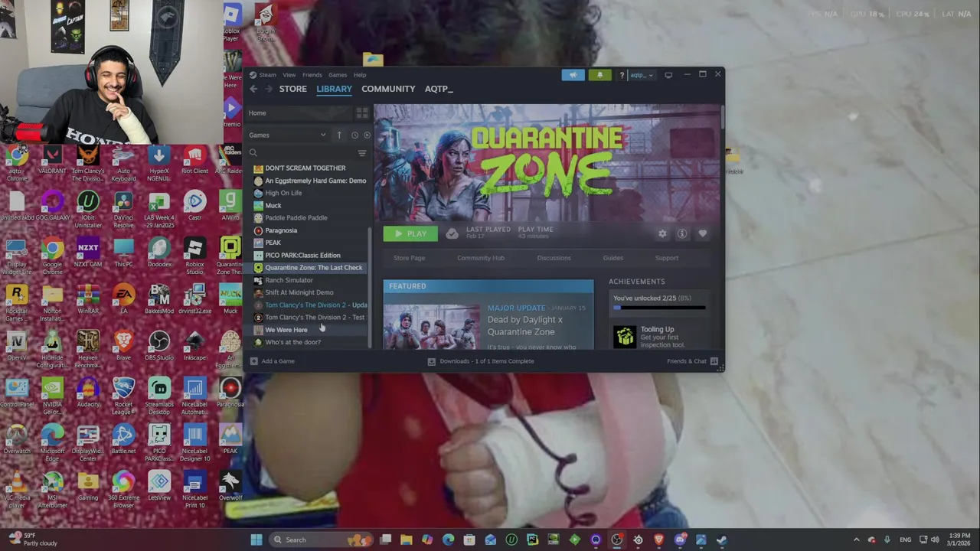The width and height of the screenshot is (980, 551).
Task: Open the NZXT CAM desktop shortcut
Action: tap(88, 252)
